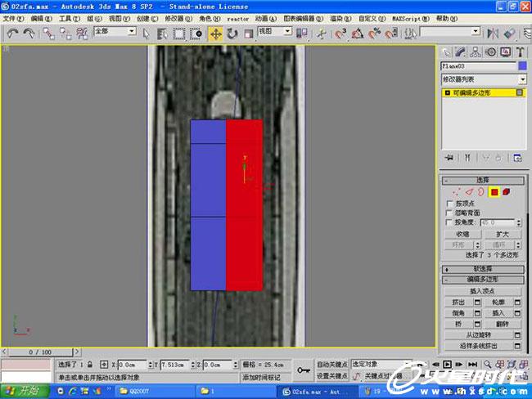Click Configure Modifier Sets icon
The height and width of the screenshot is (399, 532).
517,158
